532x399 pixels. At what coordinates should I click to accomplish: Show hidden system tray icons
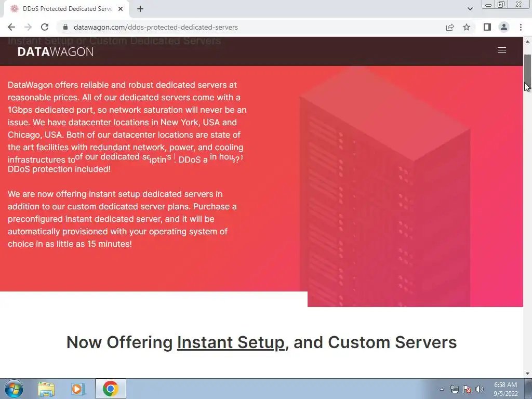[442, 389]
